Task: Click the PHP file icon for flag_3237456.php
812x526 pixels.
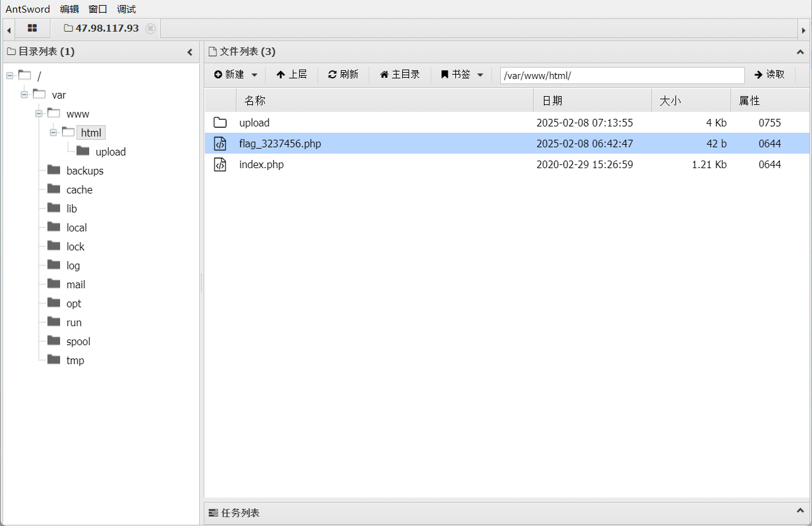Action: (220, 144)
